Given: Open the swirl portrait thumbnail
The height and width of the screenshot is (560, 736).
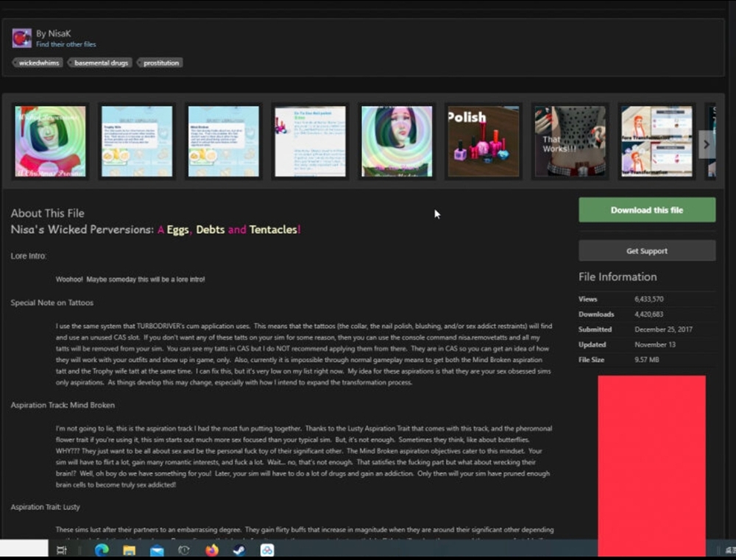Looking at the screenshot, I should click(x=397, y=141).
